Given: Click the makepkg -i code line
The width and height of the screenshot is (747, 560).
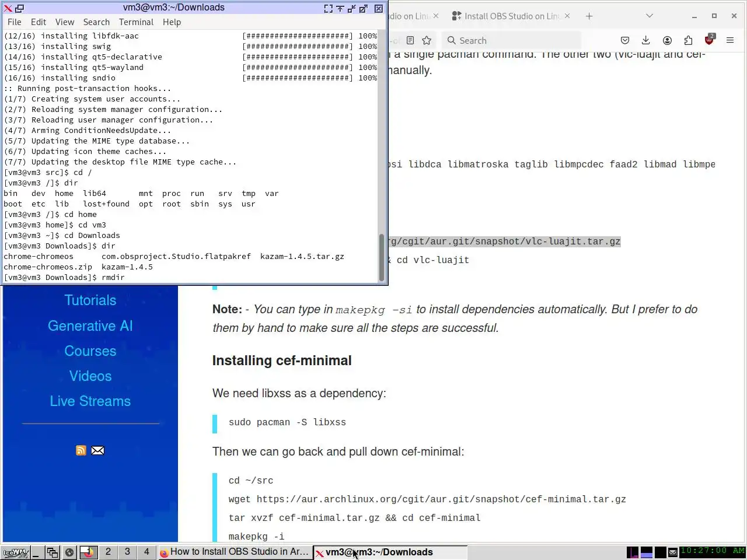Looking at the screenshot, I should coord(256,537).
